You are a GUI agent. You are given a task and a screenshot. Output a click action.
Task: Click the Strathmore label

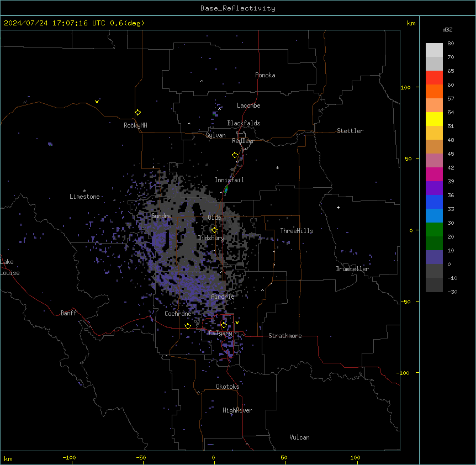(x=285, y=336)
